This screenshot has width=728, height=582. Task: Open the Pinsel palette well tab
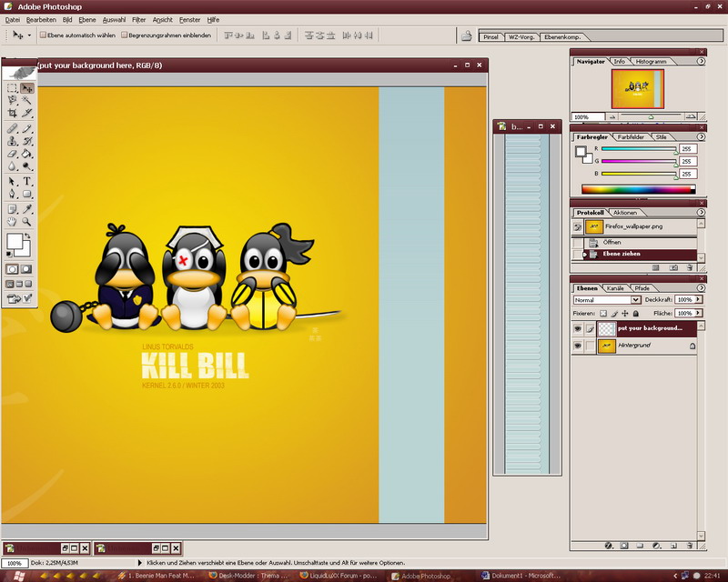click(x=490, y=37)
